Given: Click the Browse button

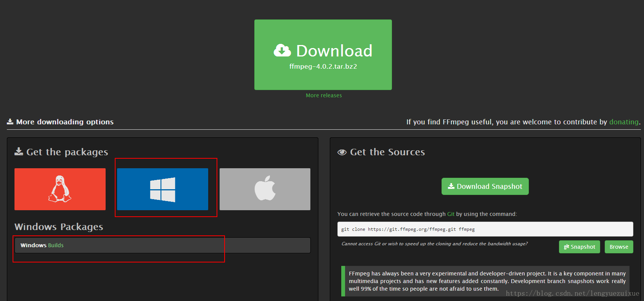Looking at the screenshot, I should [x=619, y=247].
